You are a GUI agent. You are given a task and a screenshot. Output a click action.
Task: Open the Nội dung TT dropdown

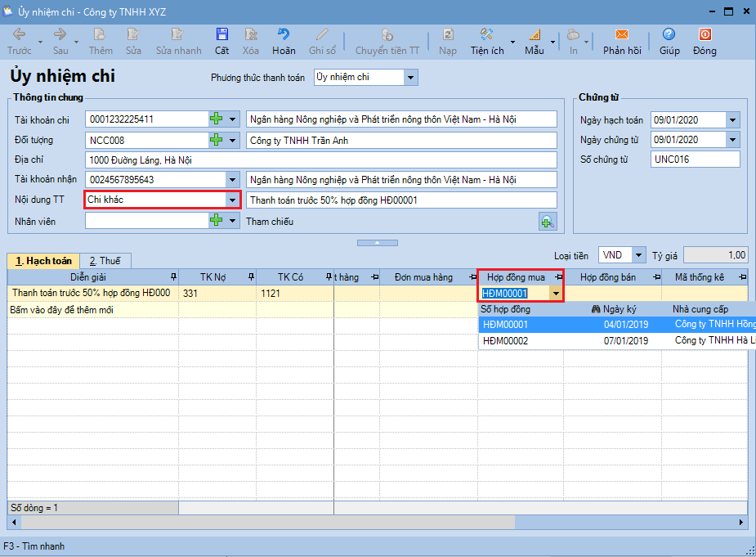tap(232, 200)
